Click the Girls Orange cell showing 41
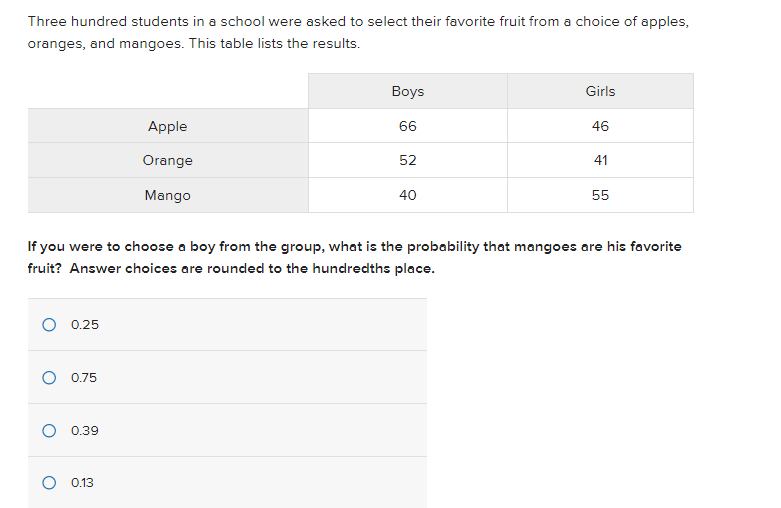 (600, 160)
